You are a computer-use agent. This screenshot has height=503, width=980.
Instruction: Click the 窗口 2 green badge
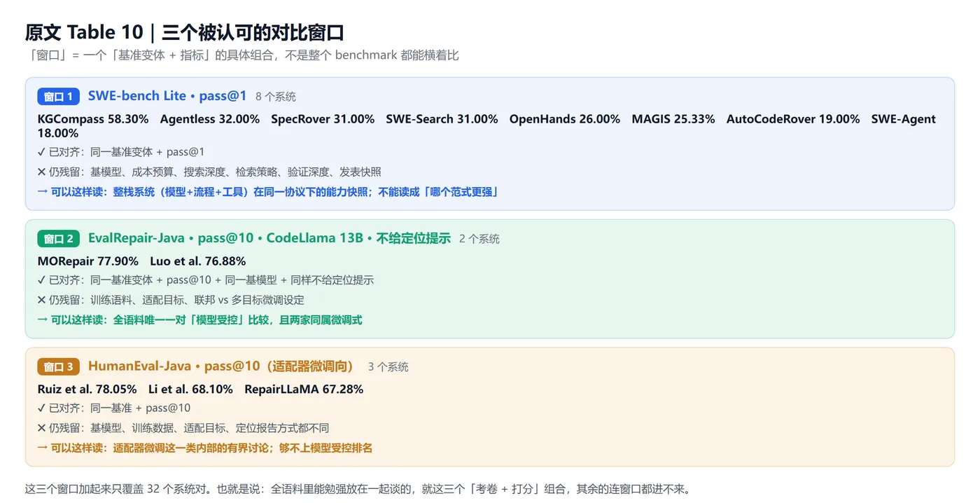59,239
